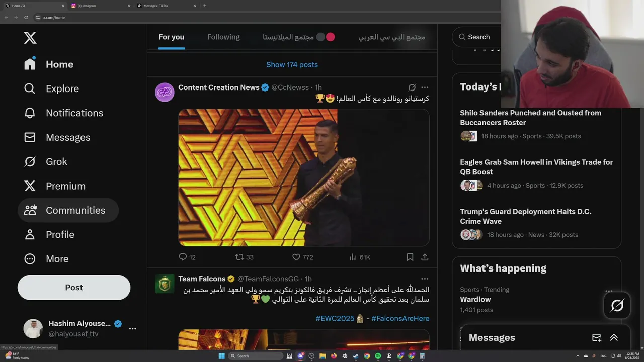
Task: Open Home from the sidebar
Action: 49,64
